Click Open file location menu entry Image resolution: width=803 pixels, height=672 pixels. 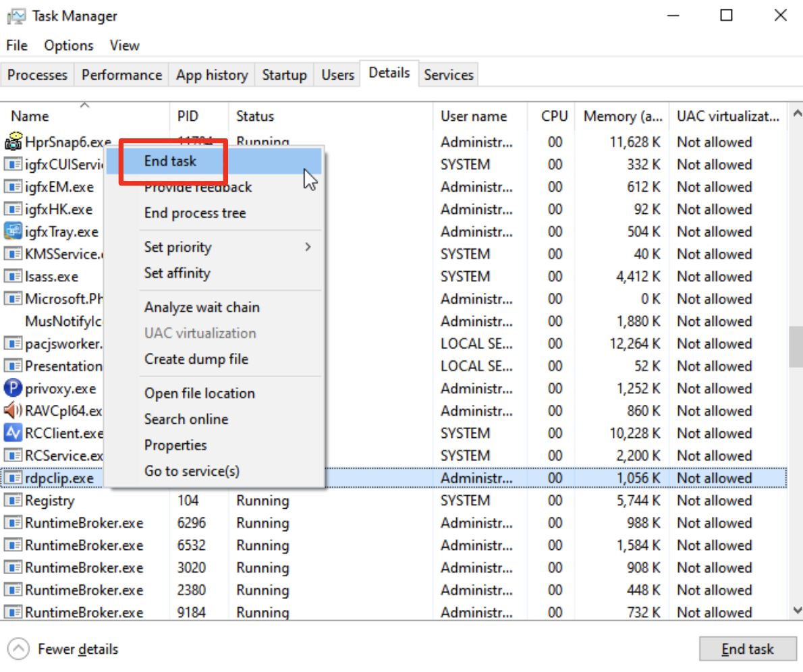[x=199, y=393]
